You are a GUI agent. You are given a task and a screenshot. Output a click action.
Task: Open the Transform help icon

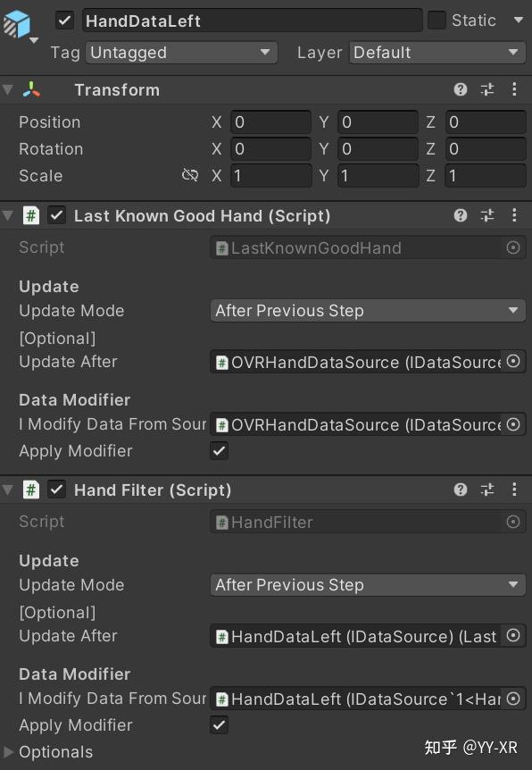click(x=461, y=89)
